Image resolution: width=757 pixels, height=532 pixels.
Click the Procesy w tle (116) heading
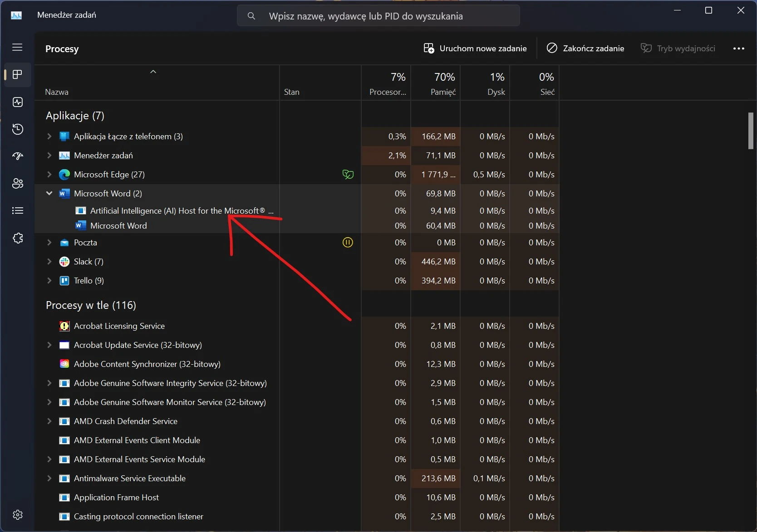[x=91, y=305]
